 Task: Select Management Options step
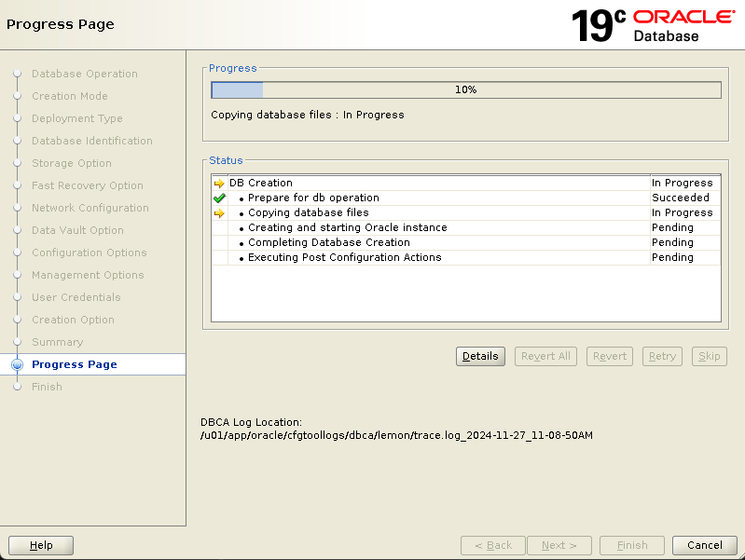pyautogui.click(x=88, y=275)
